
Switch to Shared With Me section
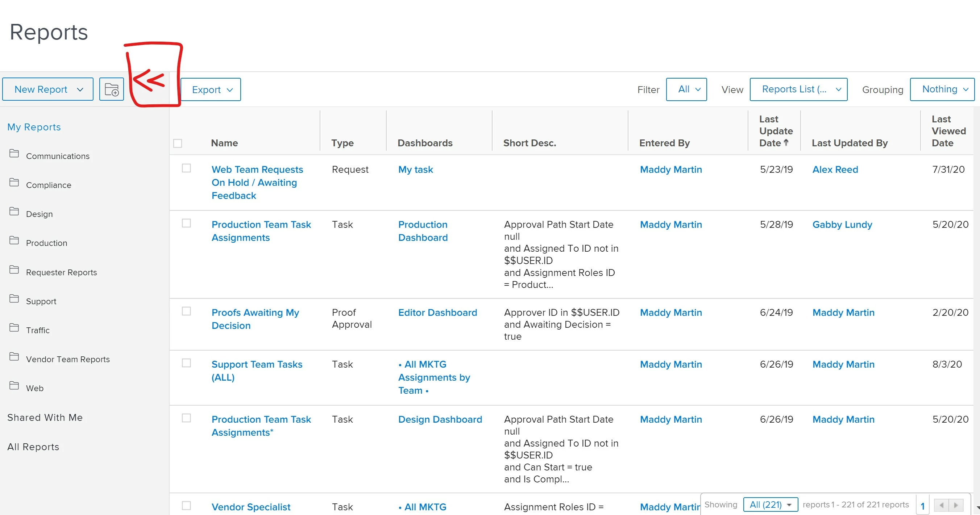[x=45, y=417]
